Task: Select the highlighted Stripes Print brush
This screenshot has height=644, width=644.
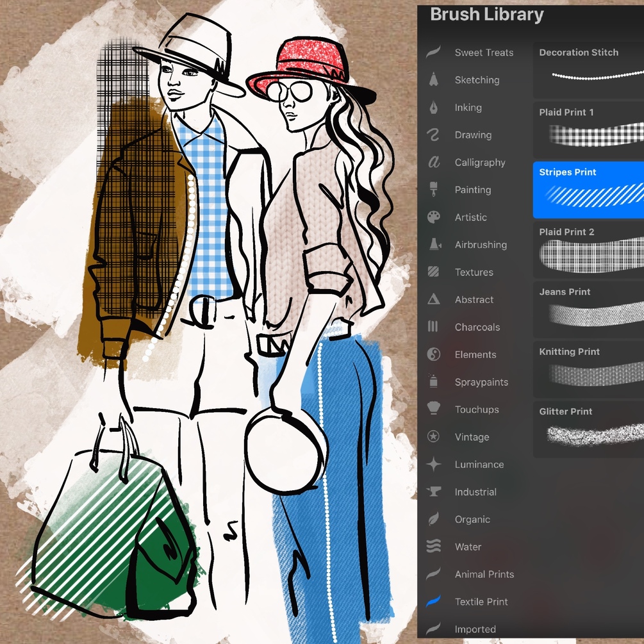Action: [x=588, y=190]
